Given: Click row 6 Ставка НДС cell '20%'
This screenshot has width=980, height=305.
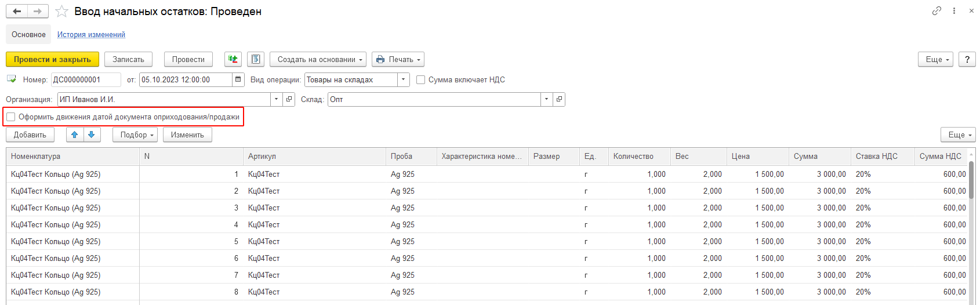Looking at the screenshot, I should click(883, 258).
